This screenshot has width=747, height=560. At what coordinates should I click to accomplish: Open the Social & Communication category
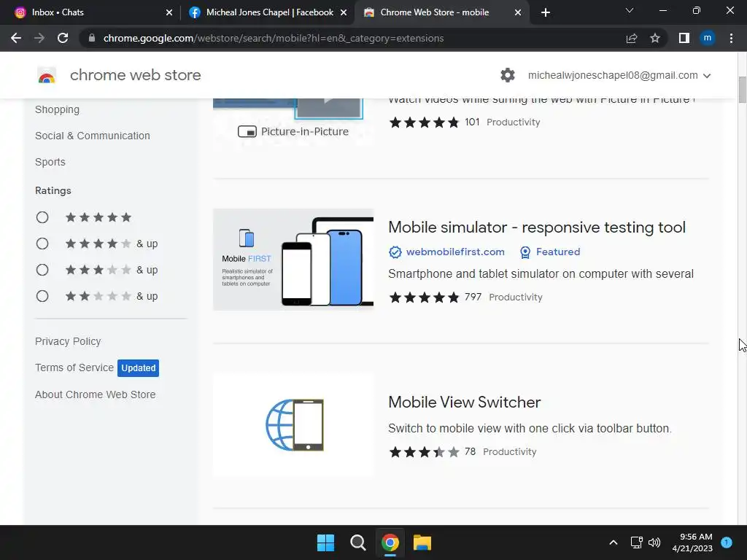coord(93,136)
